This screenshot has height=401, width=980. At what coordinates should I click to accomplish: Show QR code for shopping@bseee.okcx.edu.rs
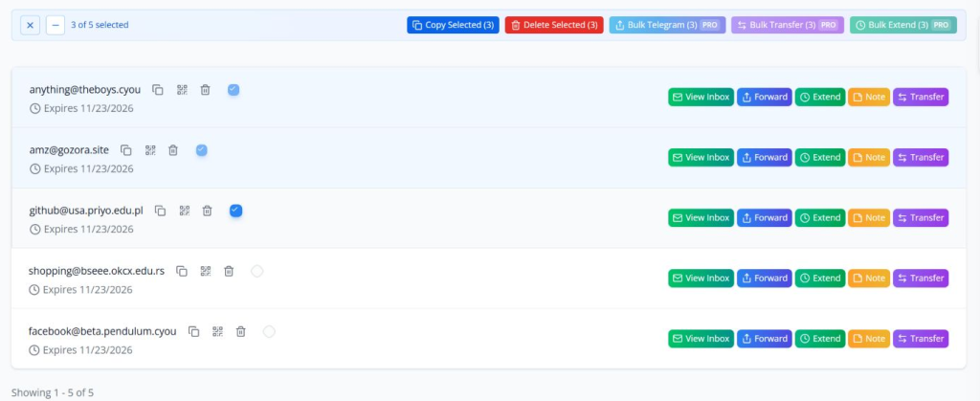pyautogui.click(x=206, y=271)
